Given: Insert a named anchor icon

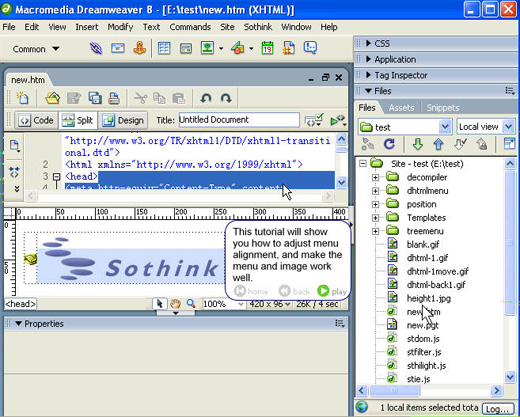Looking at the screenshot, I should (140, 49).
